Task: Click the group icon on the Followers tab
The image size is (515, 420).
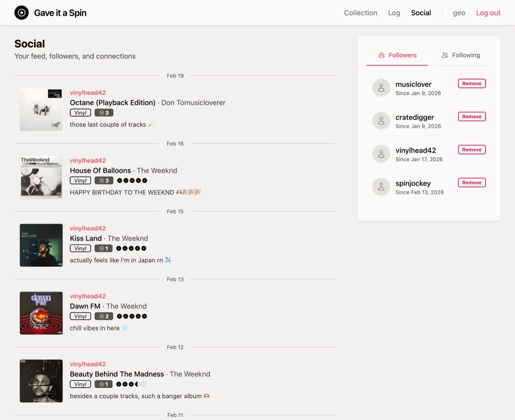Action: click(x=381, y=55)
